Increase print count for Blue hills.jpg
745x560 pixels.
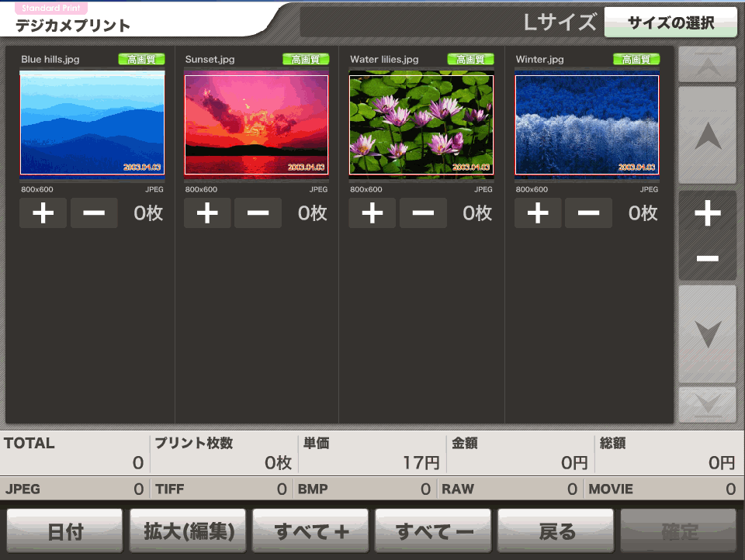click(43, 213)
